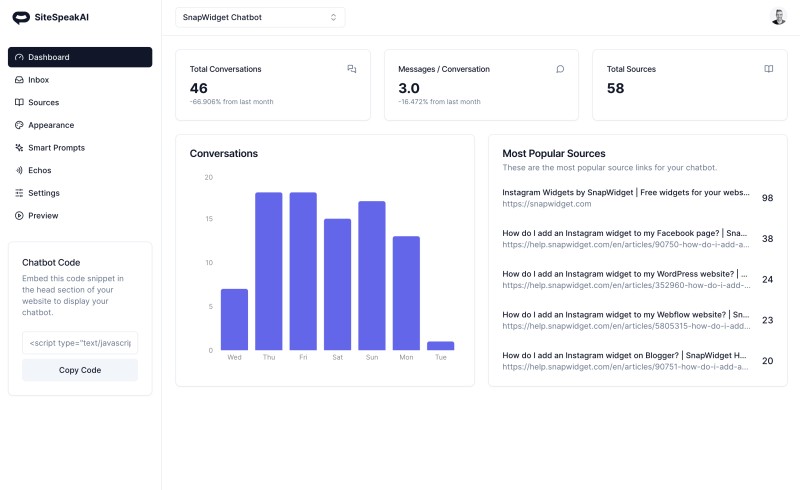Viewport: 800px width, 490px height.
Task: Click the count 98 for snapwidget.com source
Action: pos(767,198)
